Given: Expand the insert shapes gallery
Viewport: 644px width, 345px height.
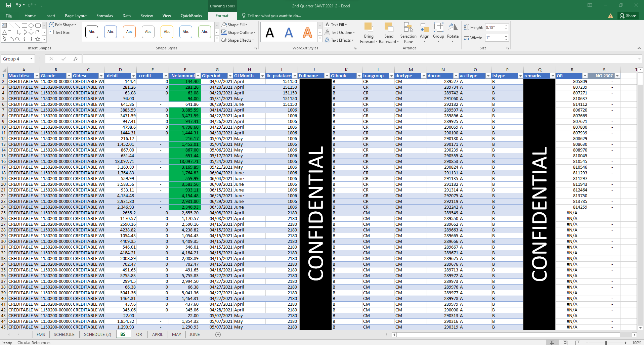Looking at the screenshot, I should (44, 39).
